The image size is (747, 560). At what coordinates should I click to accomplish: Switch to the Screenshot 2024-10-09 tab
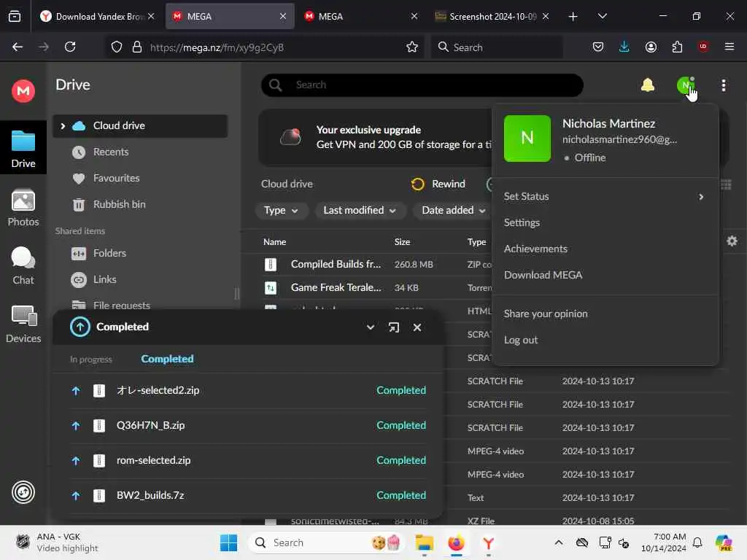click(x=492, y=16)
